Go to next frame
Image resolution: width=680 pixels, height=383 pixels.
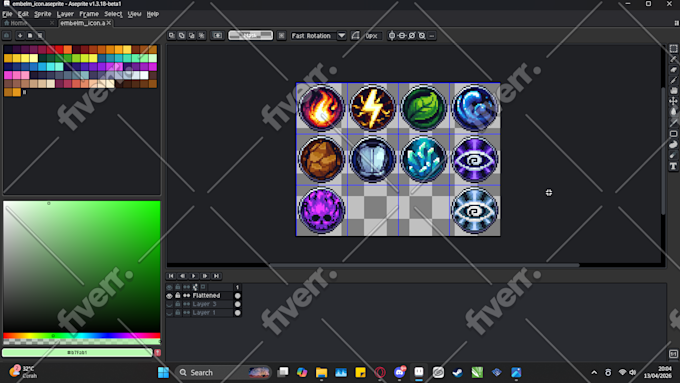pyautogui.click(x=205, y=276)
